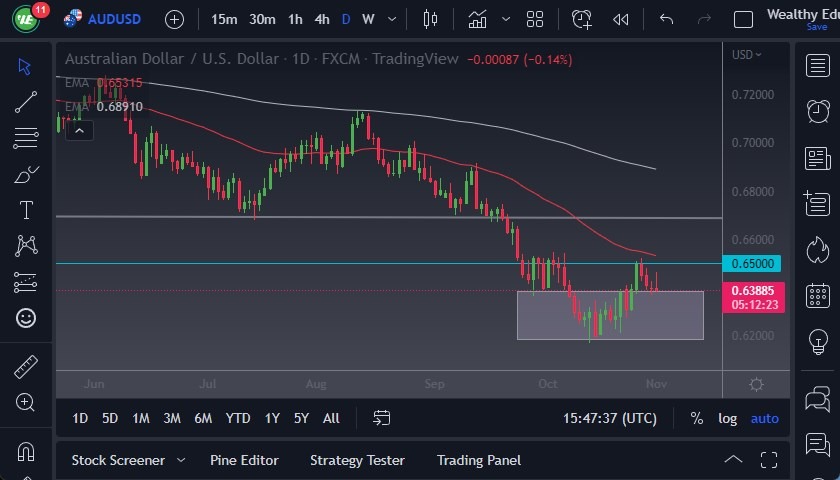Select the text annotation tool
This screenshot has width=840, height=480.
[x=26, y=210]
